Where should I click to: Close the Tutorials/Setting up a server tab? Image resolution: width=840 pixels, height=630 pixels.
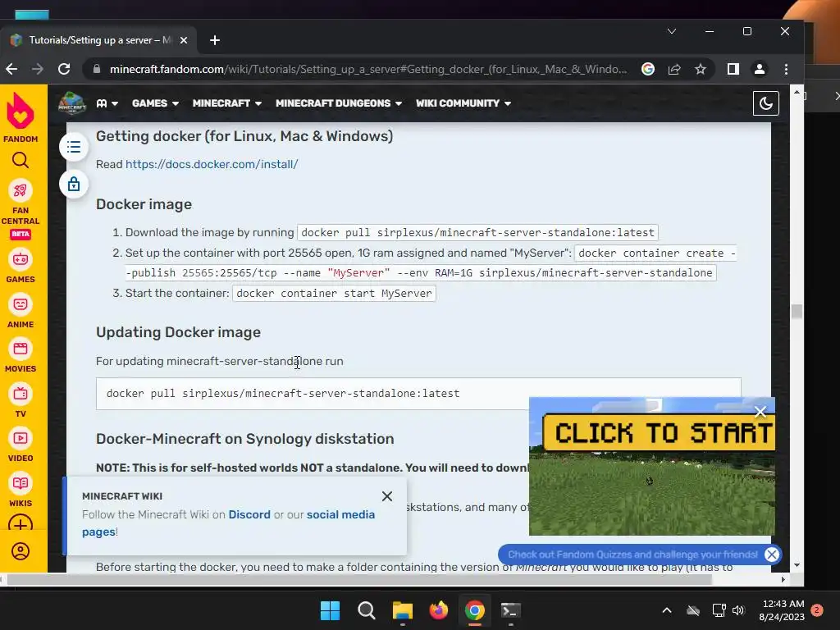pyautogui.click(x=183, y=40)
